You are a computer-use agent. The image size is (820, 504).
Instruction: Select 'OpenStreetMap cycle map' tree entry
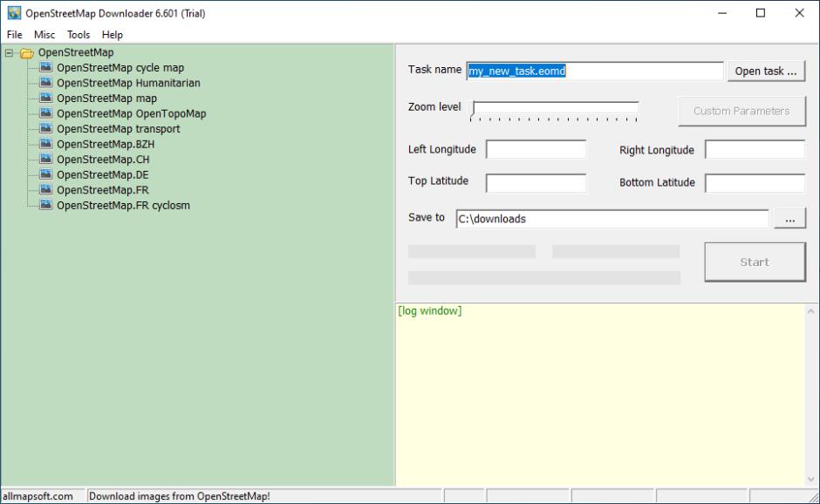120,68
